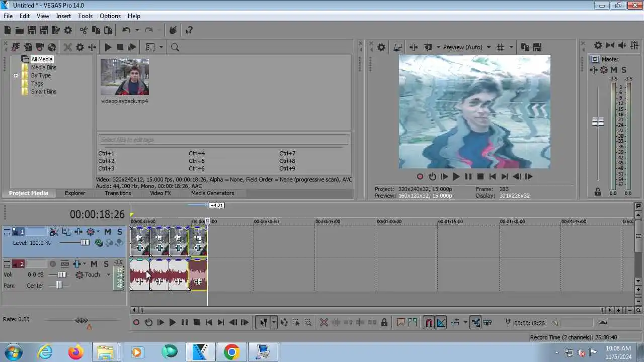Screen dimensions: 644x362
Task: Switch to the Video FX tab
Action: (160, 193)
